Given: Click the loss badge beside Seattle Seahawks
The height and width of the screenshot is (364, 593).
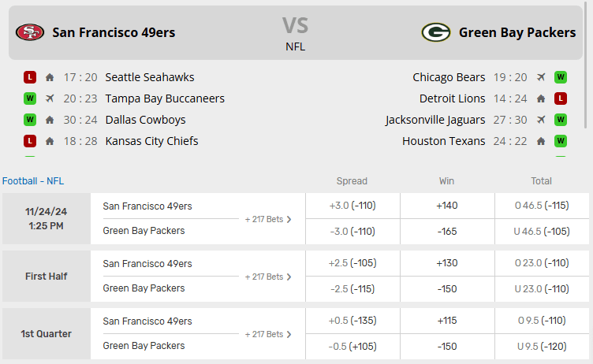Looking at the screenshot, I should click(30, 77).
